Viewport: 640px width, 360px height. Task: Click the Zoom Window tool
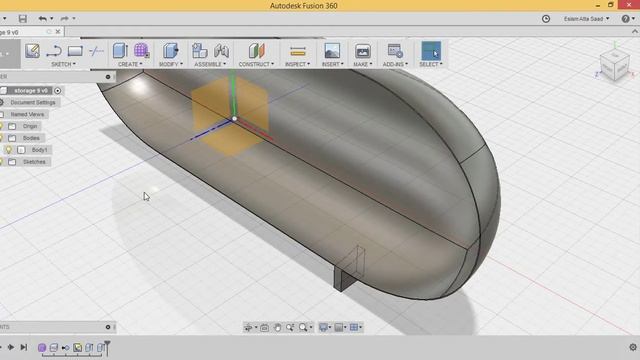tap(290, 327)
